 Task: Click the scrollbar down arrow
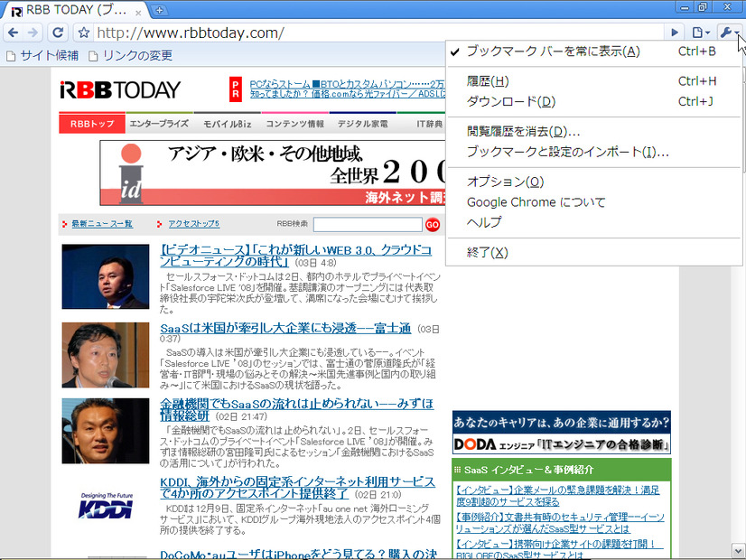click(x=739, y=550)
